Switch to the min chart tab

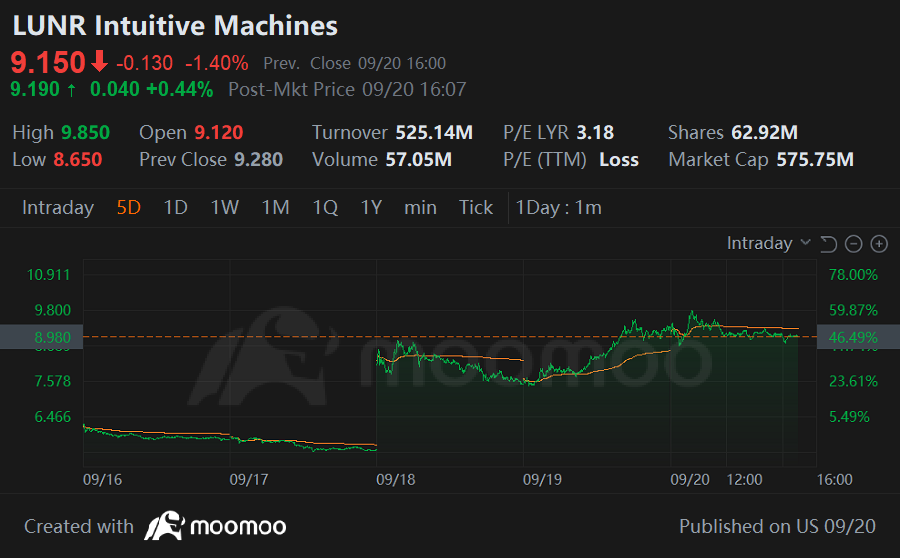coord(420,207)
